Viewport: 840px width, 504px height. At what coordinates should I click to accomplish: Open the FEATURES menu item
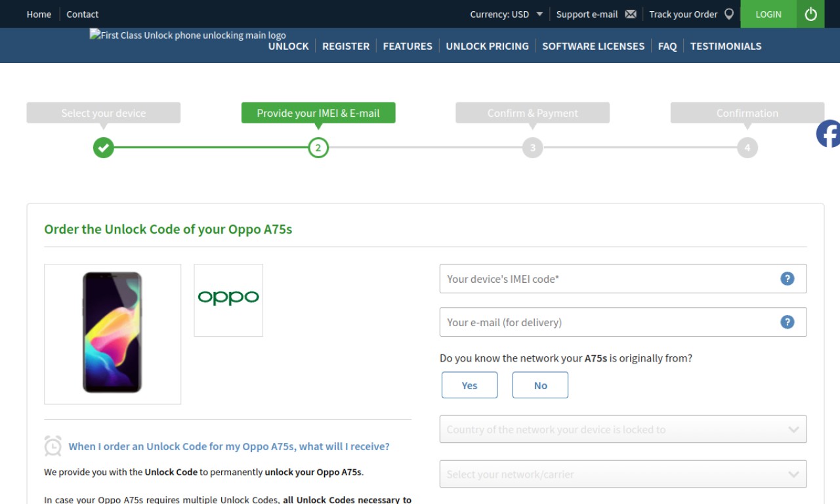click(408, 46)
